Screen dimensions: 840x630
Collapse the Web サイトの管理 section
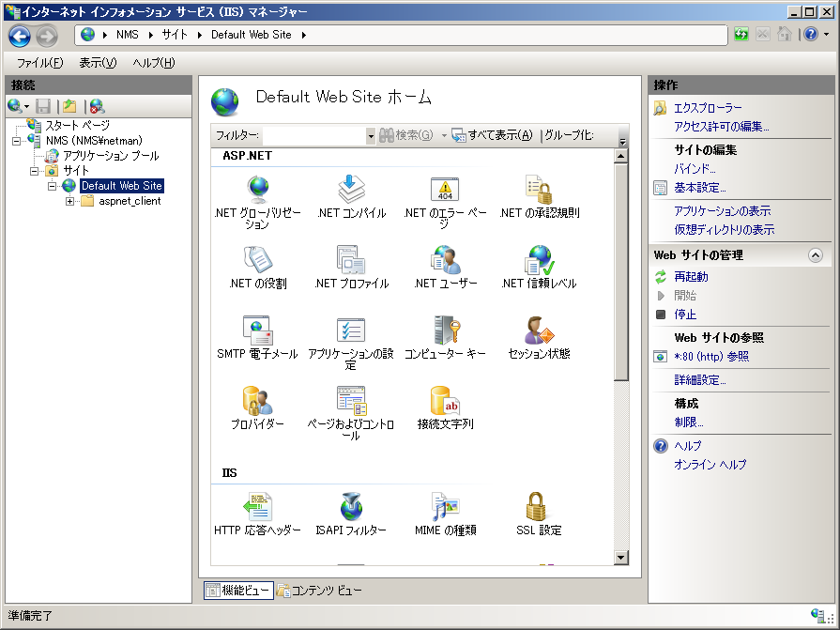pyautogui.click(x=816, y=255)
